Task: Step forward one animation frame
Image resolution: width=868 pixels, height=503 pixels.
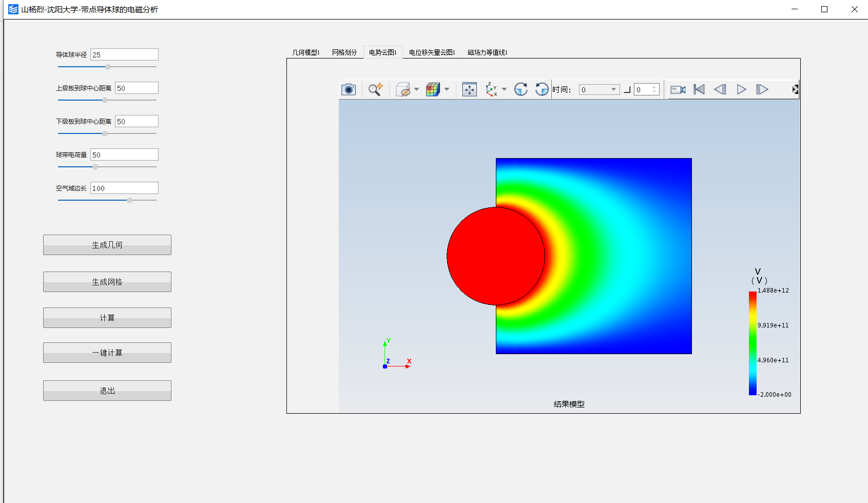Action: (x=762, y=89)
